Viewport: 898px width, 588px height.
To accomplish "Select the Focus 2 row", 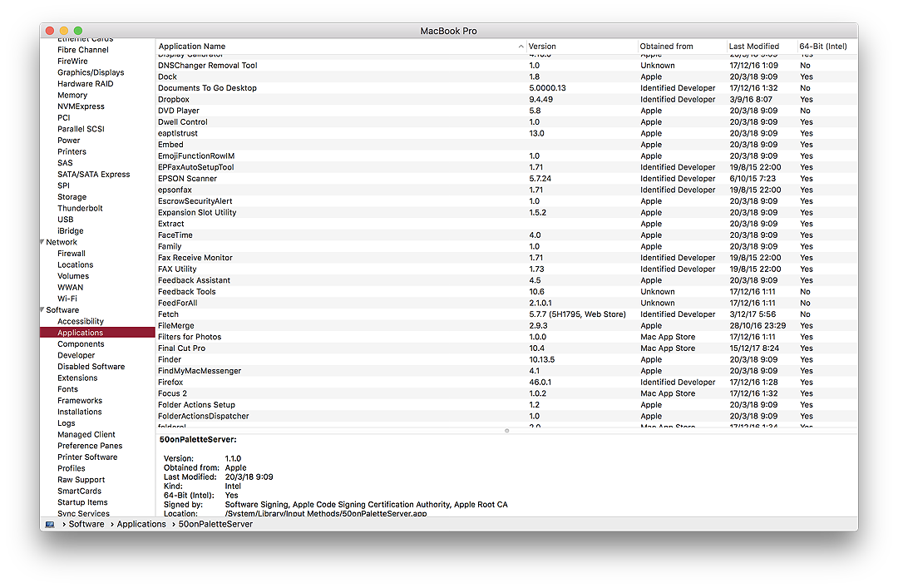I will [506, 393].
